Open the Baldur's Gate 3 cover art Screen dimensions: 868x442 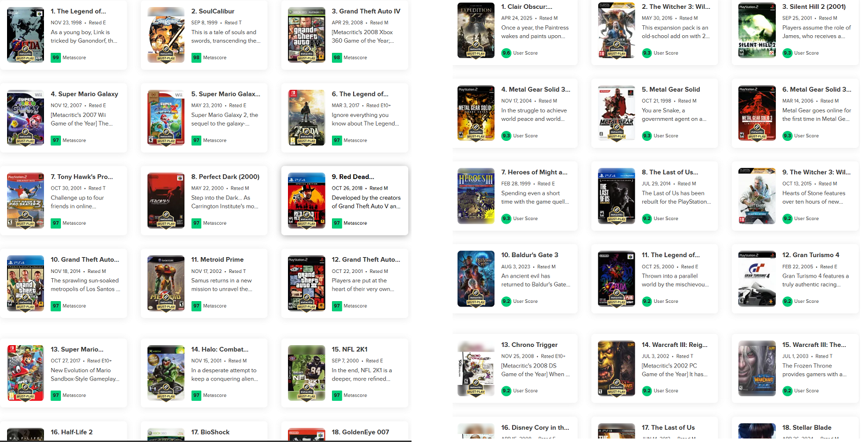tap(476, 279)
